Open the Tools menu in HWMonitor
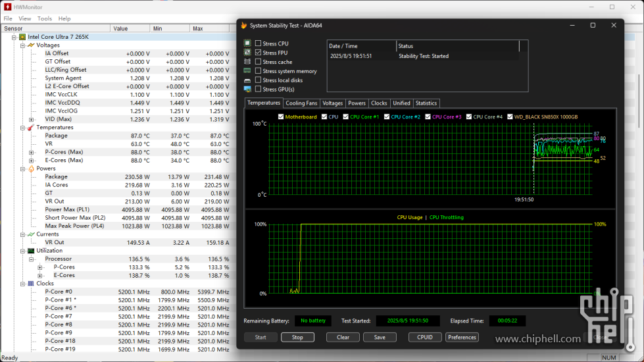This screenshot has height=362, width=644. tap(44, 18)
